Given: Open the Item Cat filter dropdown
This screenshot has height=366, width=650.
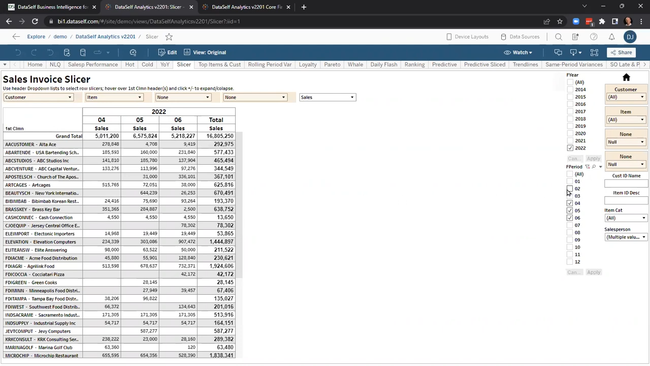Looking at the screenshot, I should pyautogui.click(x=626, y=218).
